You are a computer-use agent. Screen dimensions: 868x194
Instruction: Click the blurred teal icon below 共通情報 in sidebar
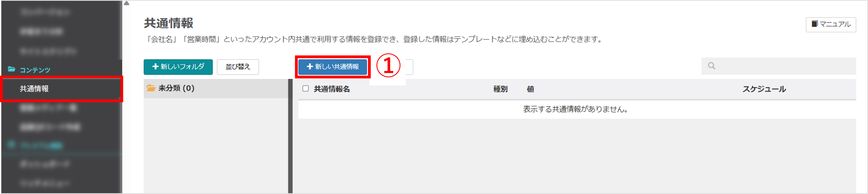11,144
